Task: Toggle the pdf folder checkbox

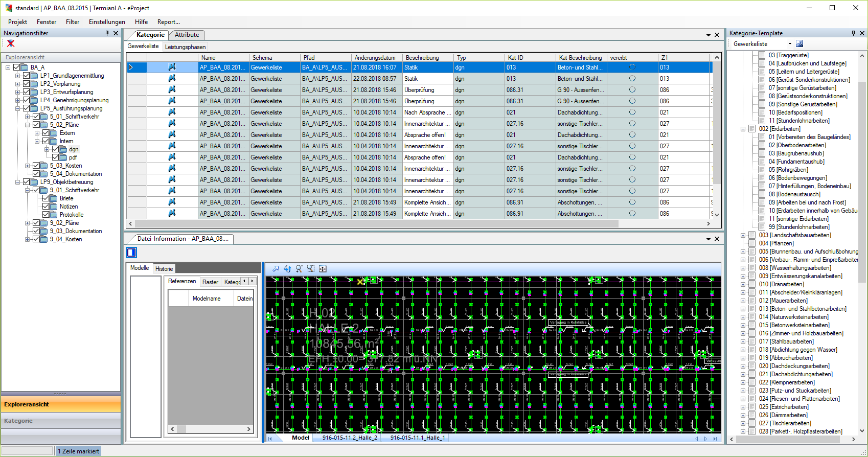Action: point(56,157)
